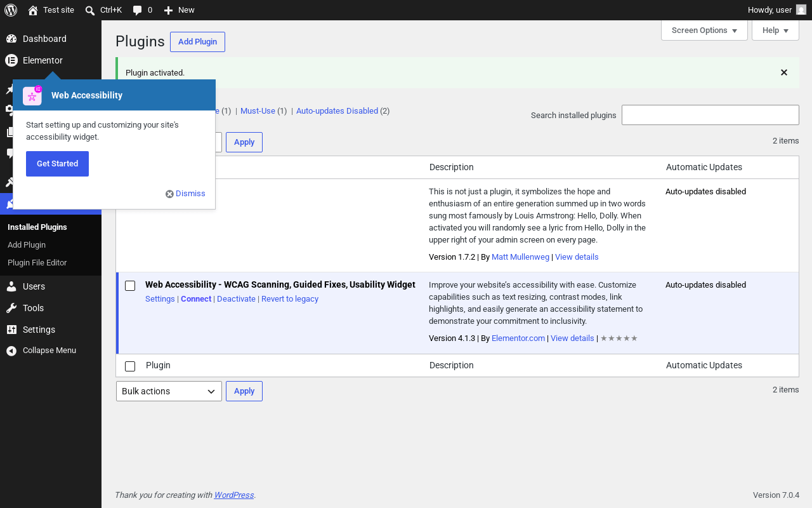The image size is (812, 508).
Task: Click the 'Version 4.1.3' text
Action: click(452, 338)
